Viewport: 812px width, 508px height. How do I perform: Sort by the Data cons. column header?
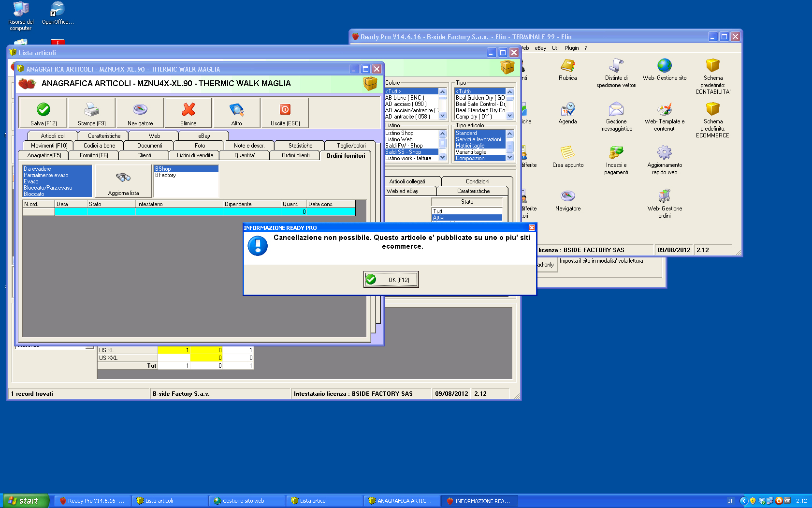331,204
